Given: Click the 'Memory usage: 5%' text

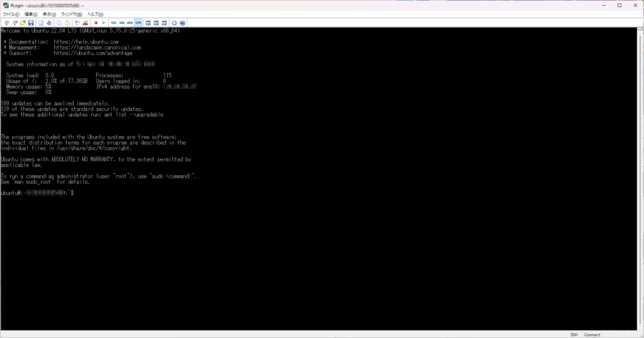Looking at the screenshot, I should click(x=29, y=87).
